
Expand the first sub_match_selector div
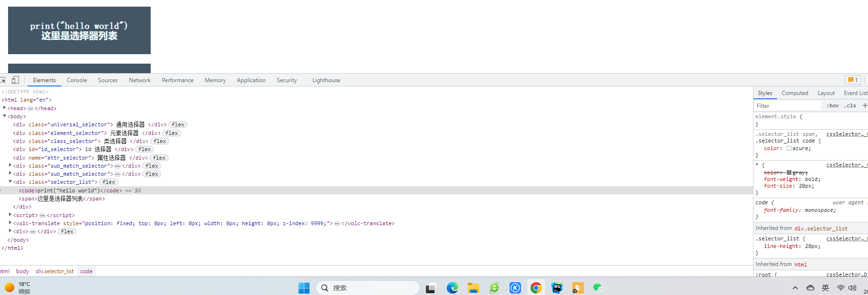tap(10, 165)
